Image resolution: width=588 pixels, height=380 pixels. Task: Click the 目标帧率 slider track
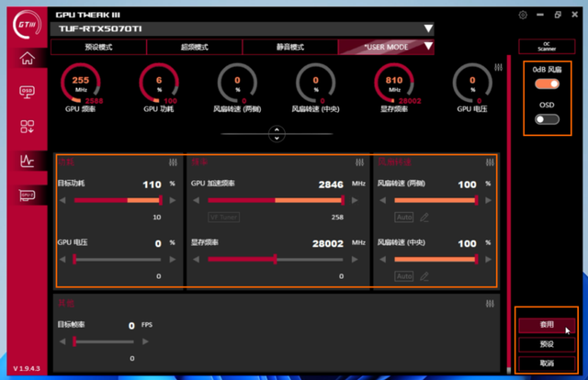(x=104, y=341)
